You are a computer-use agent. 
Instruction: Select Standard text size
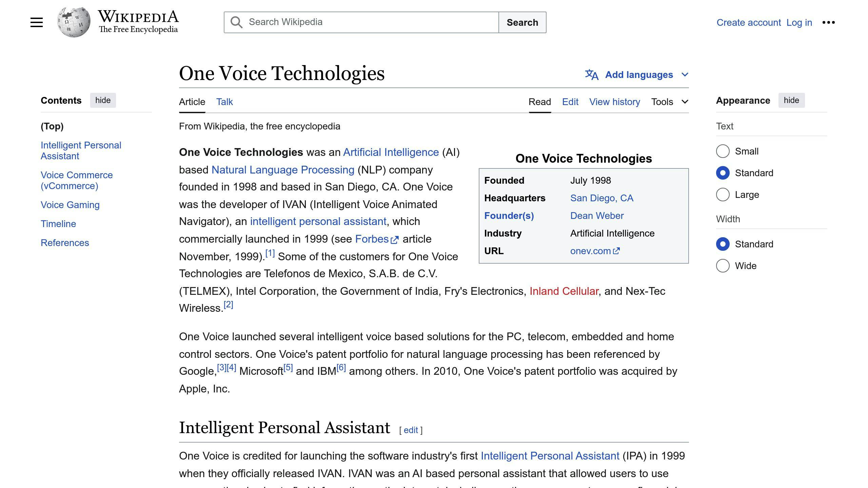(x=723, y=173)
